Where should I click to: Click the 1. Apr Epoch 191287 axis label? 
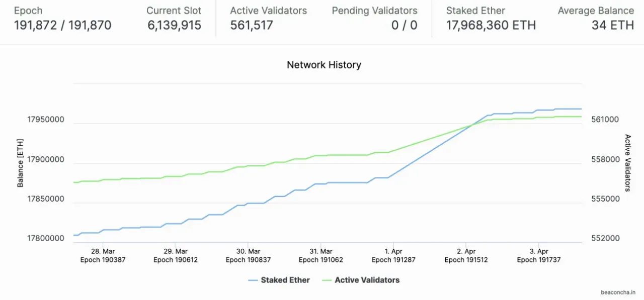[x=393, y=255]
